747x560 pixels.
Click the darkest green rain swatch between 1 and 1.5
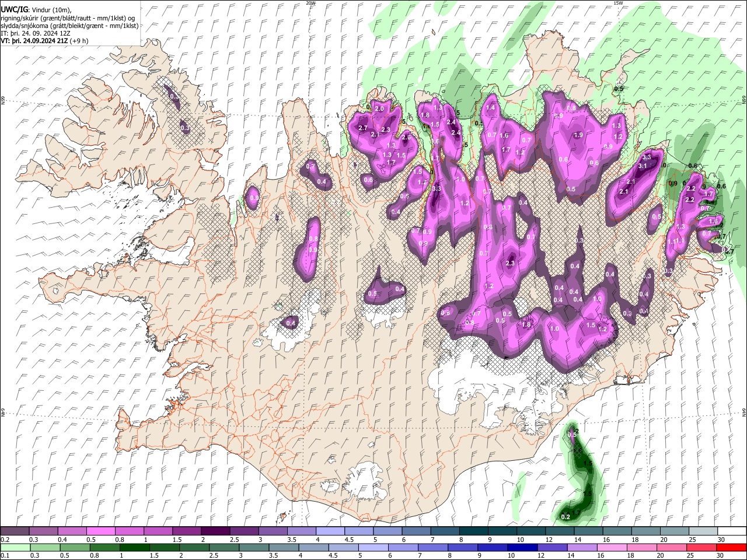pyautogui.click(x=134, y=548)
